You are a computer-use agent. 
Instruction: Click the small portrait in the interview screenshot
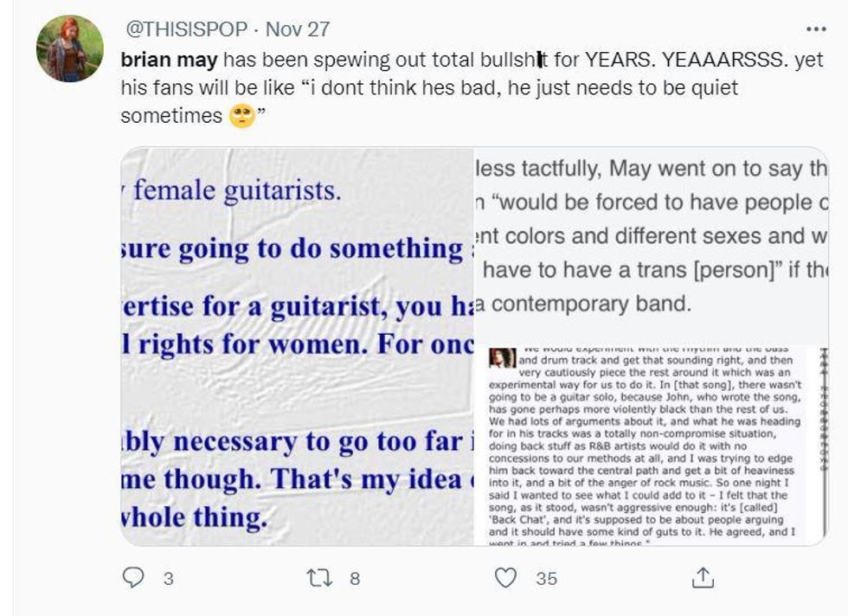pyautogui.click(x=498, y=356)
